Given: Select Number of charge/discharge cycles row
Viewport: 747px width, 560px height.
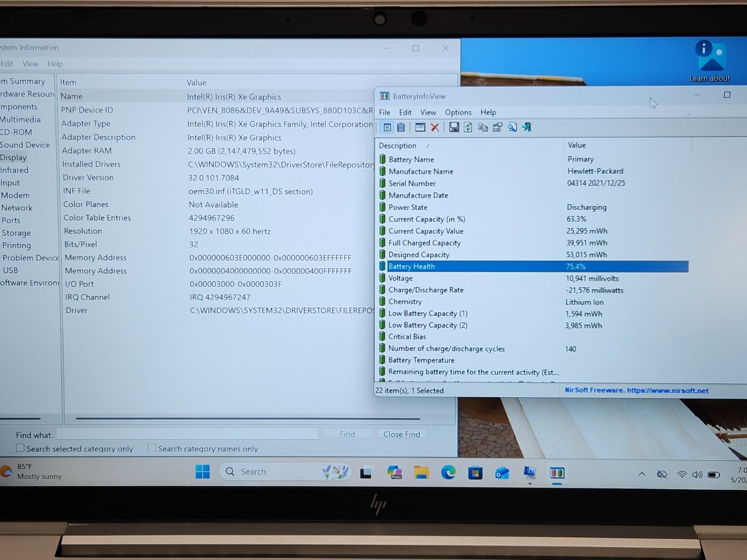Looking at the screenshot, I should click(x=533, y=349).
